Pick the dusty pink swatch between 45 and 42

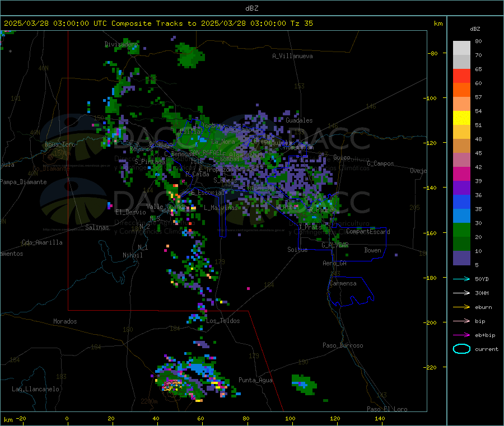coord(461,160)
